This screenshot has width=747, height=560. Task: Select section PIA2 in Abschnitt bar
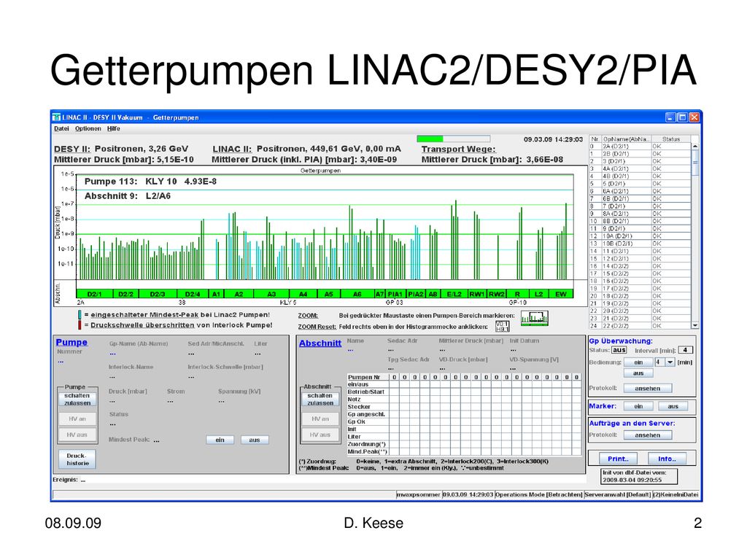[415, 295]
